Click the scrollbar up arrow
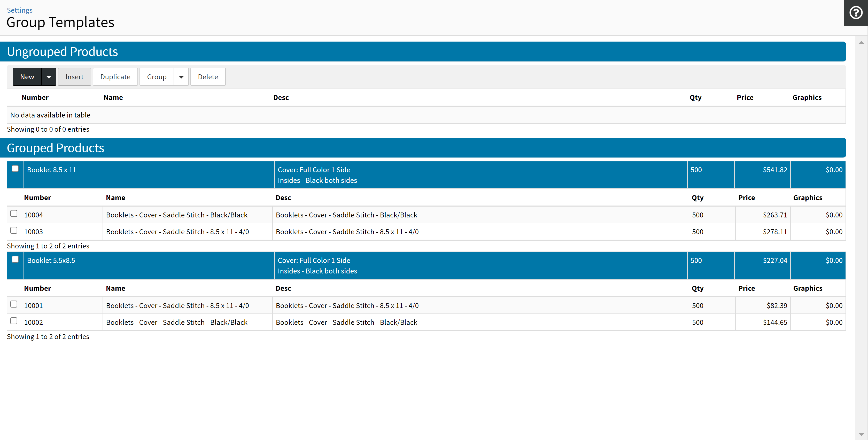Image resolution: width=868 pixels, height=440 pixels. 861,43
